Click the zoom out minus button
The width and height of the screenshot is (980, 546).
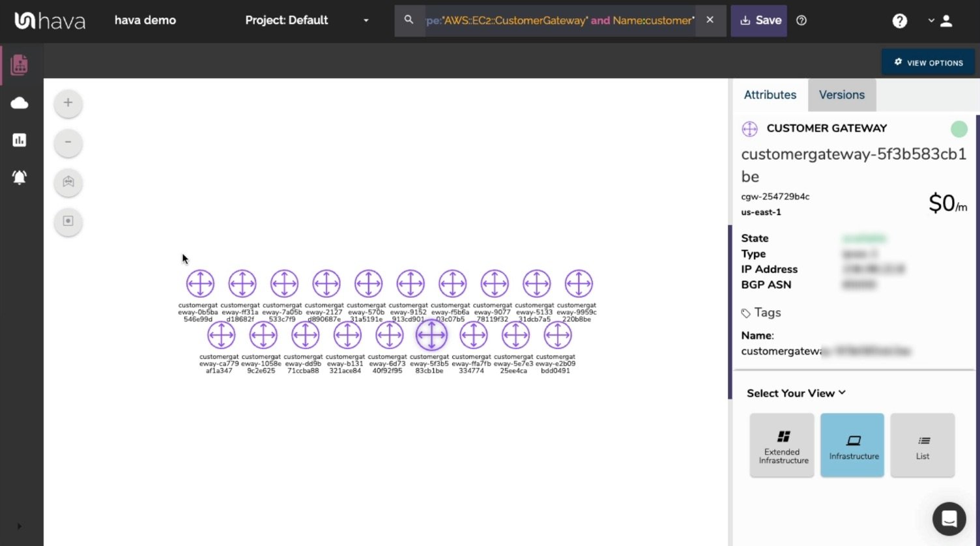pos(68,143)
